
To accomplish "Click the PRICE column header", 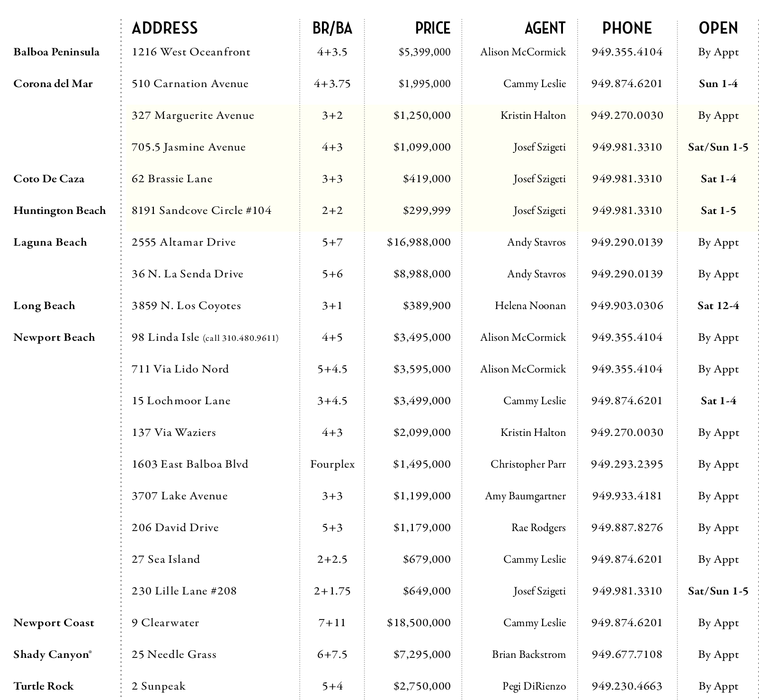I will pyautogui.click(x=432, y=28).
